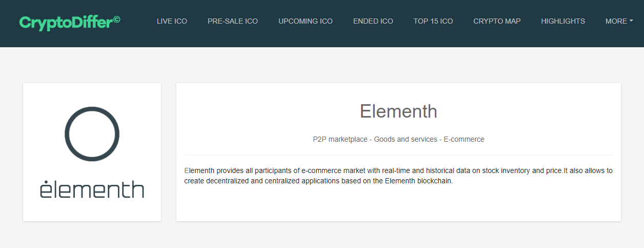Select the P2P marketplace tag
644x248 pixels.
(339, 139)
